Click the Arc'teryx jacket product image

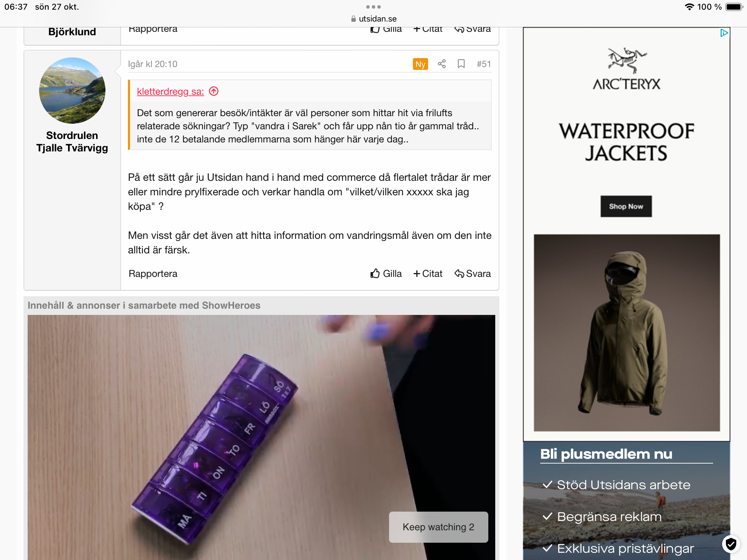627,333
